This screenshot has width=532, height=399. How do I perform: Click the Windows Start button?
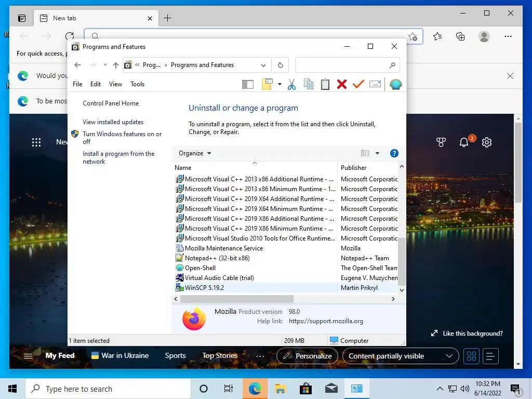12,389
